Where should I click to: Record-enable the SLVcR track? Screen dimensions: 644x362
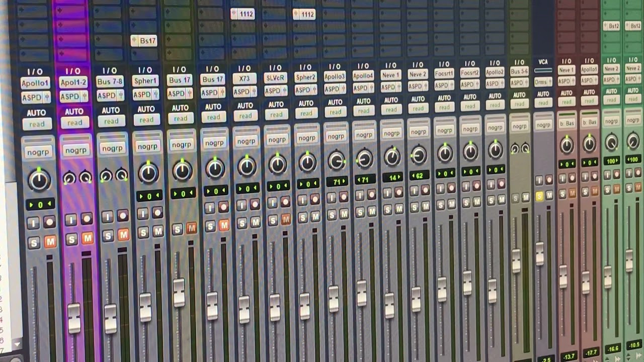285,202
